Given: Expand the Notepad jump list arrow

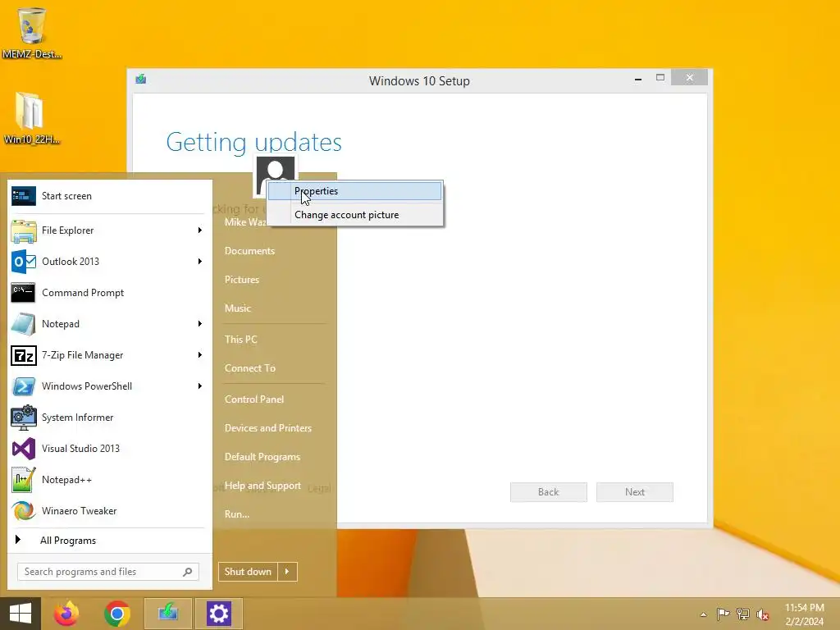Looking at the screenshot, I should pyautogui.click(x=200, y=323).
